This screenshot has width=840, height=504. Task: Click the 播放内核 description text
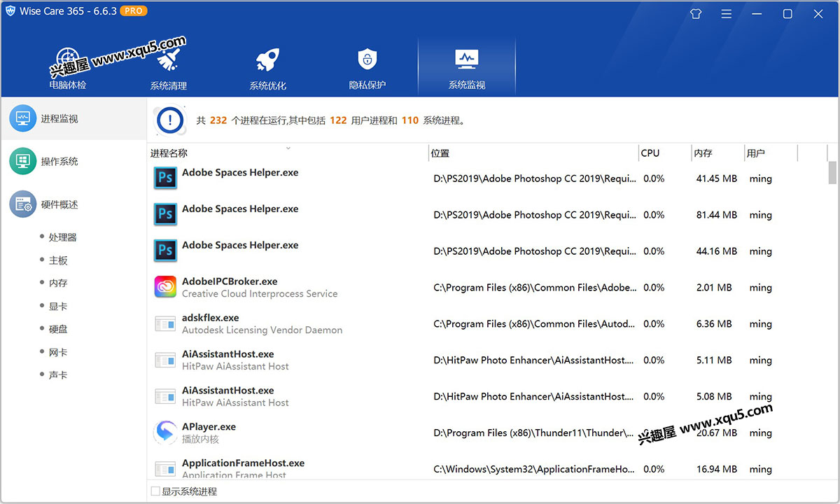(200, 440)
